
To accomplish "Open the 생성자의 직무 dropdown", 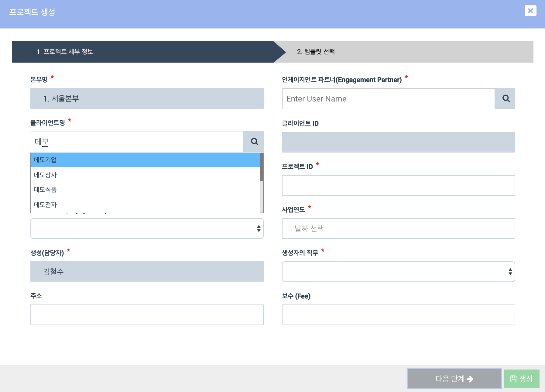I will pyautogui.click(x=398, y=272).
